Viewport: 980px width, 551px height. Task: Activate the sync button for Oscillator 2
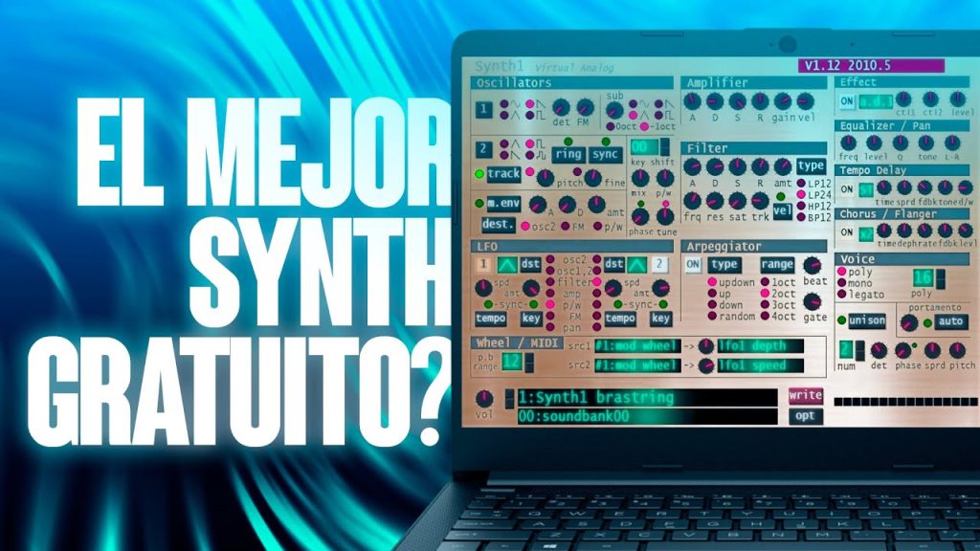tap(605, 154)
